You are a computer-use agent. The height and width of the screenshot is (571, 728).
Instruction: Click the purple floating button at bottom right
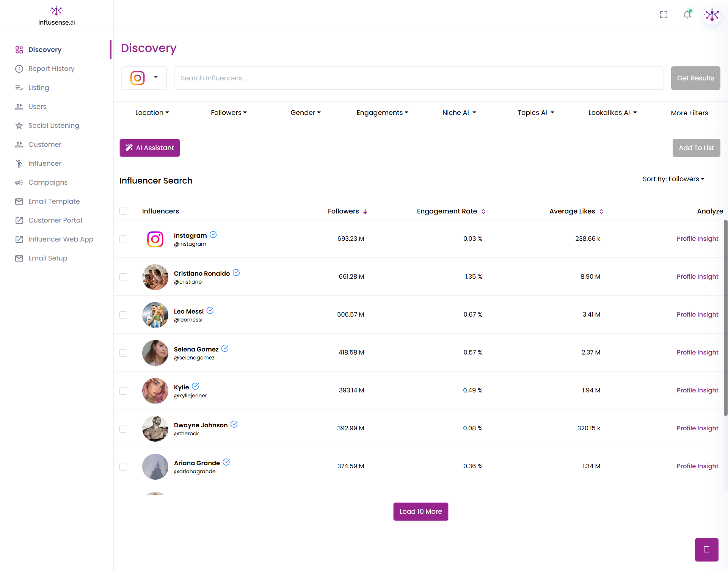click(706, 549)
